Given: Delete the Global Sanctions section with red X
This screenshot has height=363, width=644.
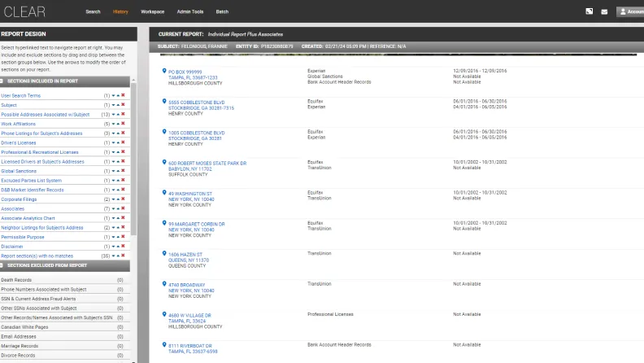Looking at the screenshot, I should coord(123,171).
